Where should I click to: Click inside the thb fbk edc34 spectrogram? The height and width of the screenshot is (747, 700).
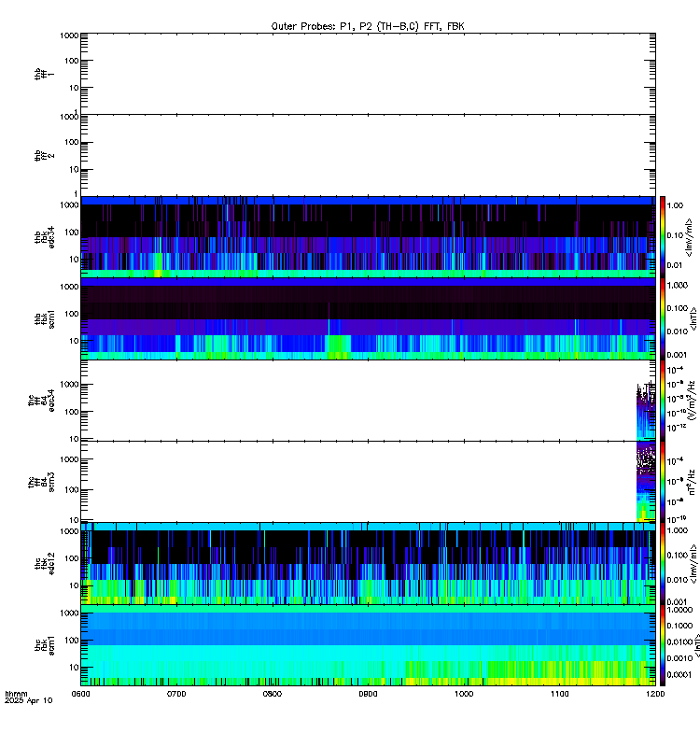click(x=368, y=237)
